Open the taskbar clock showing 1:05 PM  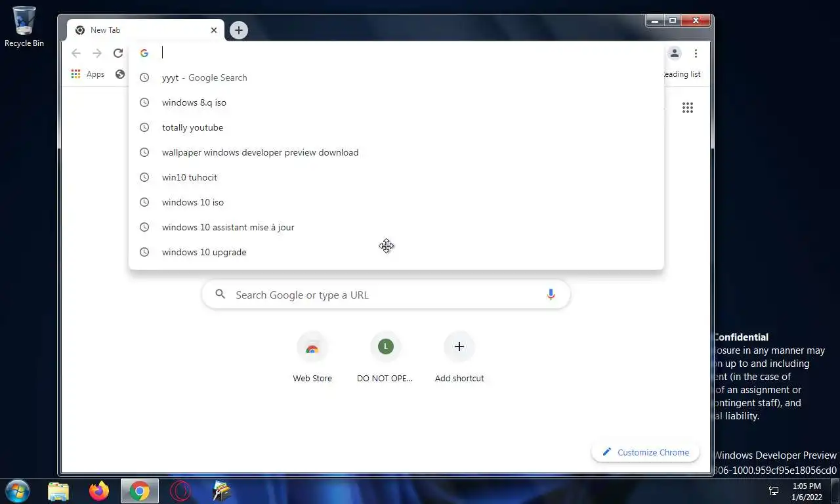click(x=807, y=492)
